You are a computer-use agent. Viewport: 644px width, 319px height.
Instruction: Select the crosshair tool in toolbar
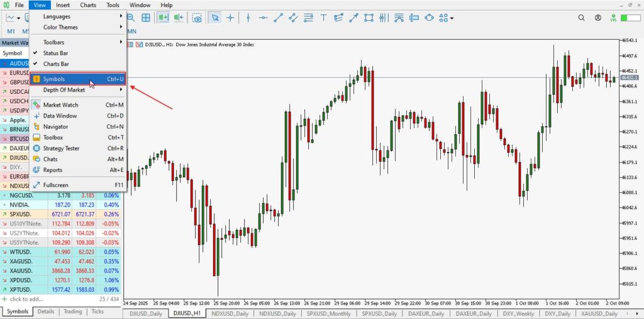pyautogui.click(x=230, y=18)
